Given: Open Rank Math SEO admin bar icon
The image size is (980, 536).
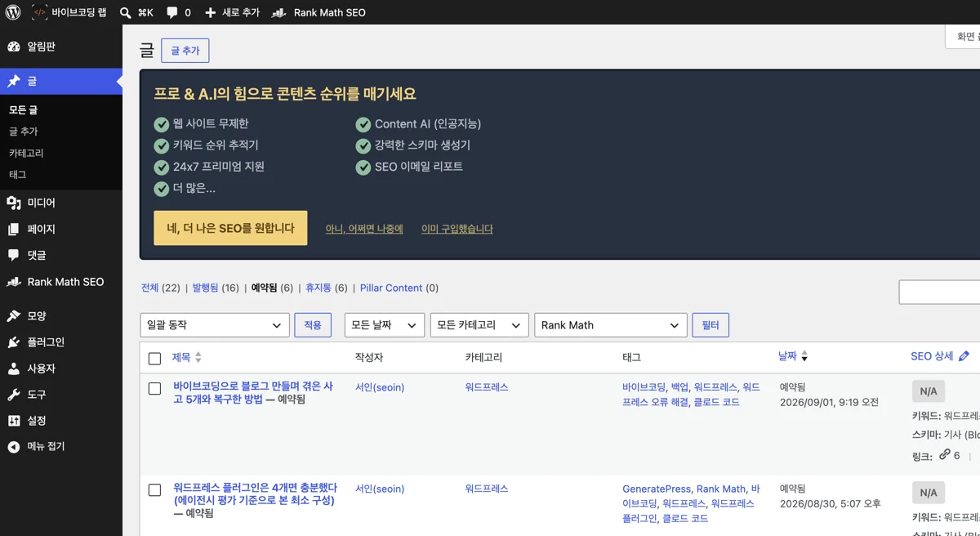Looking at the screenshot, I should click(x=278, y=13).
